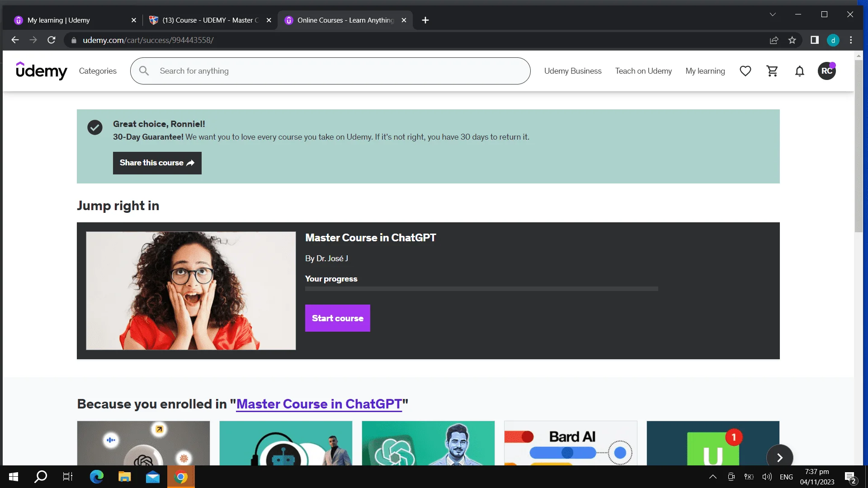
Task: Focus the Search for anything field
Action: coord(330,71)
